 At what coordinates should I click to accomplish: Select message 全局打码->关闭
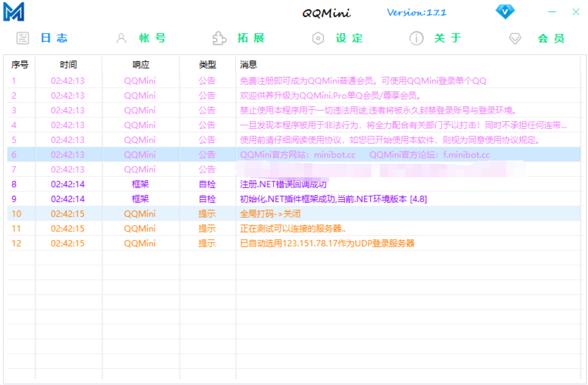[270, 214]
